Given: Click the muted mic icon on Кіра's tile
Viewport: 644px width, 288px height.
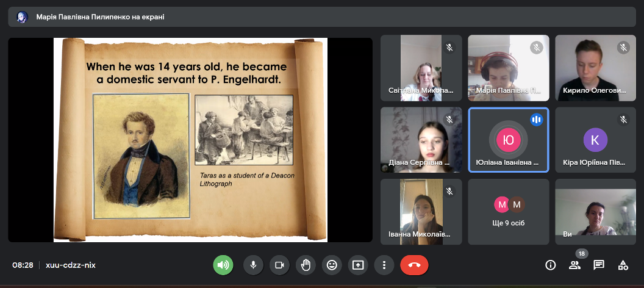Looking at the screenshot, I should [x=623, y=120].
